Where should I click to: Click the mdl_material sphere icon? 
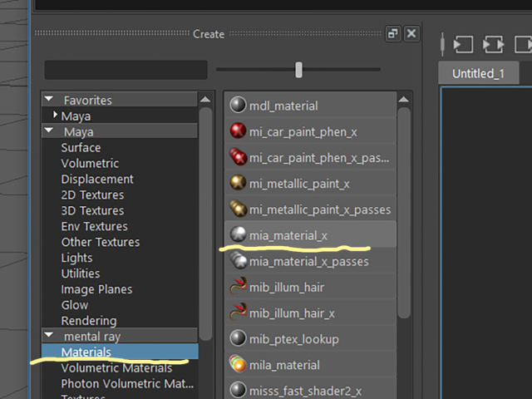click(x=238, y=105)
